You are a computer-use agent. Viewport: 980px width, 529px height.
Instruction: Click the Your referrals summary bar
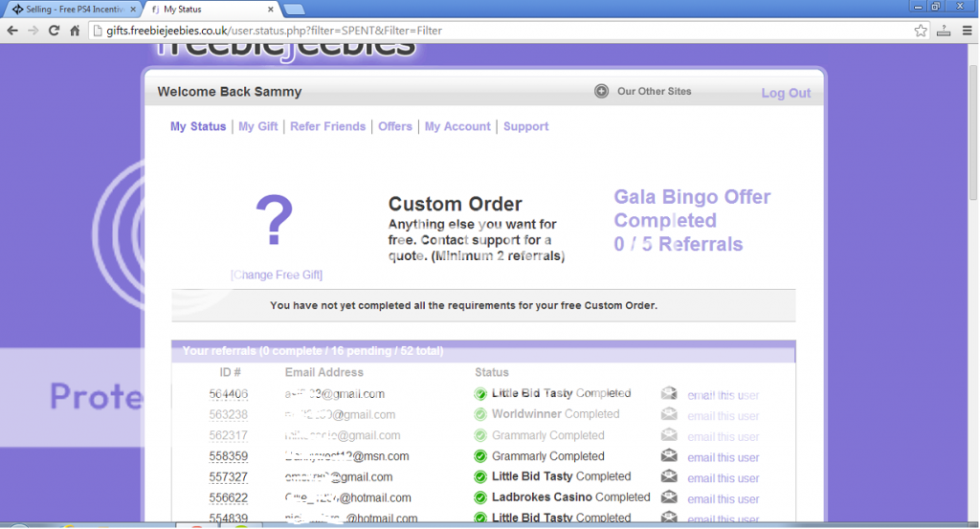pyautogui.click(x=483, y=351)
